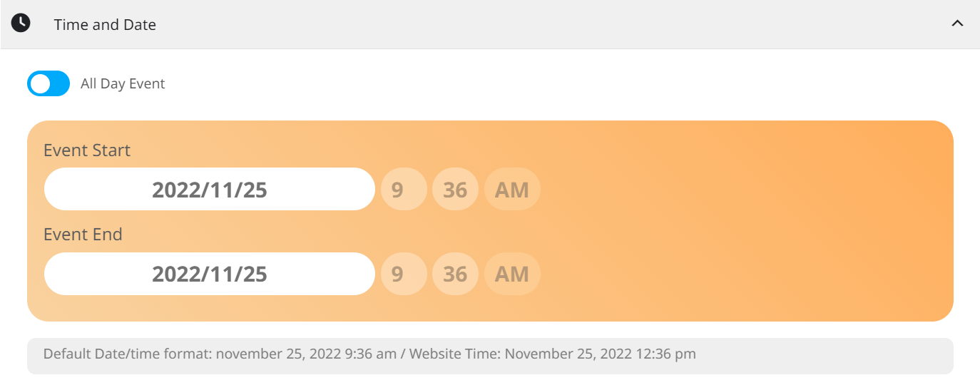Open the Event End date field

210,274
